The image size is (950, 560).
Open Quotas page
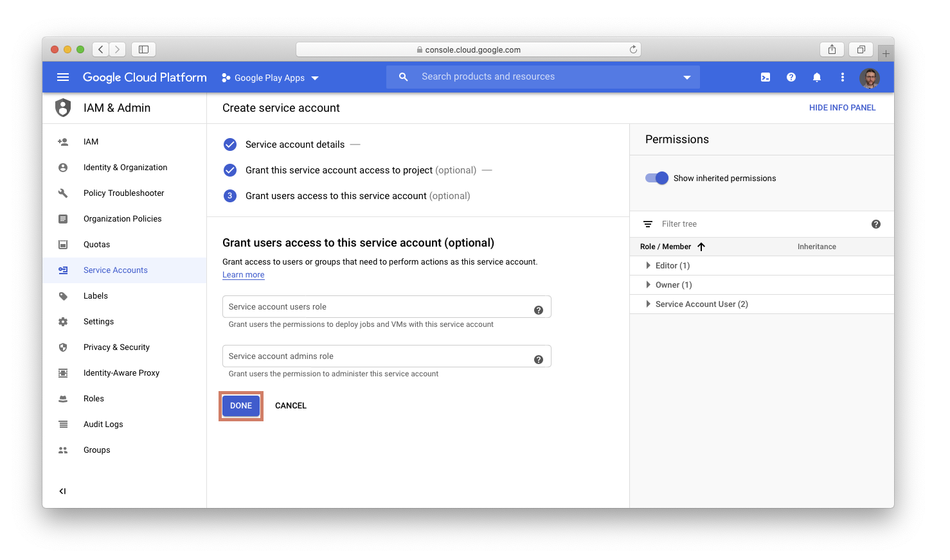[96, 245]
